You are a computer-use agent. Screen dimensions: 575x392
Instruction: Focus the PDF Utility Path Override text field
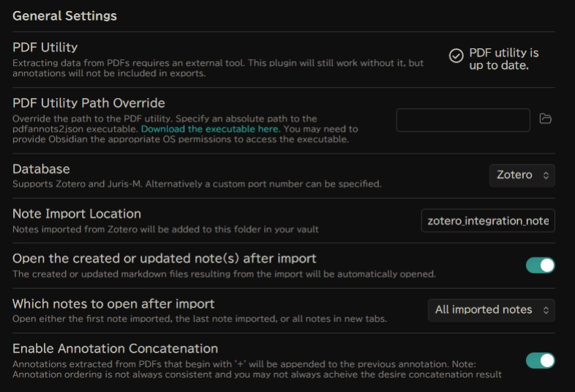pos(462,120)
